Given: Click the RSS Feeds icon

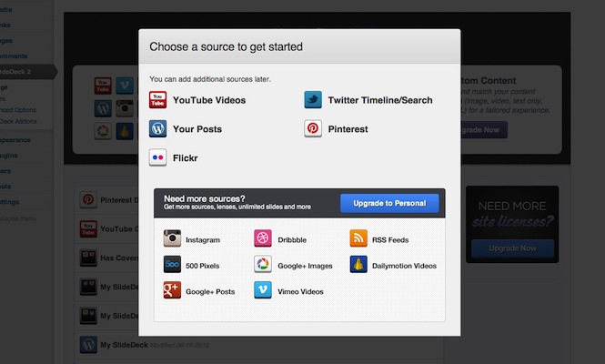Looking at the screenshot, I should click(358, 238).
